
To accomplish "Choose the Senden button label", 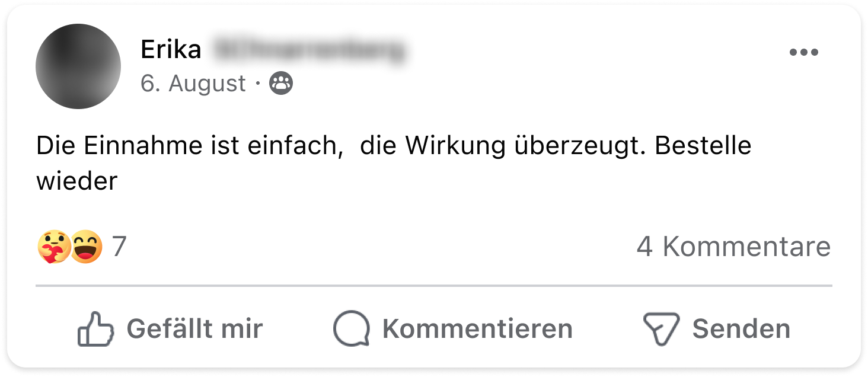I will coord(741,329).
